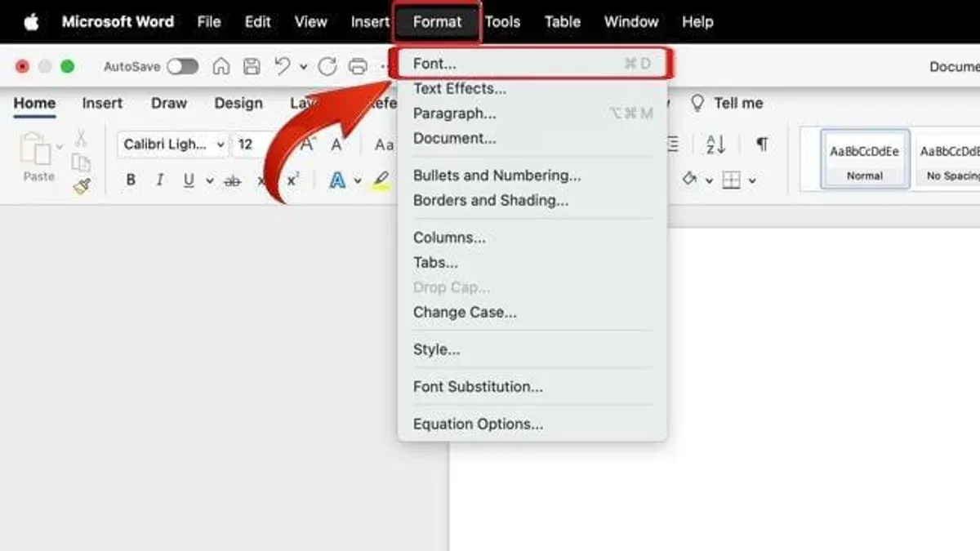
Task: Open the Table menu
Action: pos(562,22)
